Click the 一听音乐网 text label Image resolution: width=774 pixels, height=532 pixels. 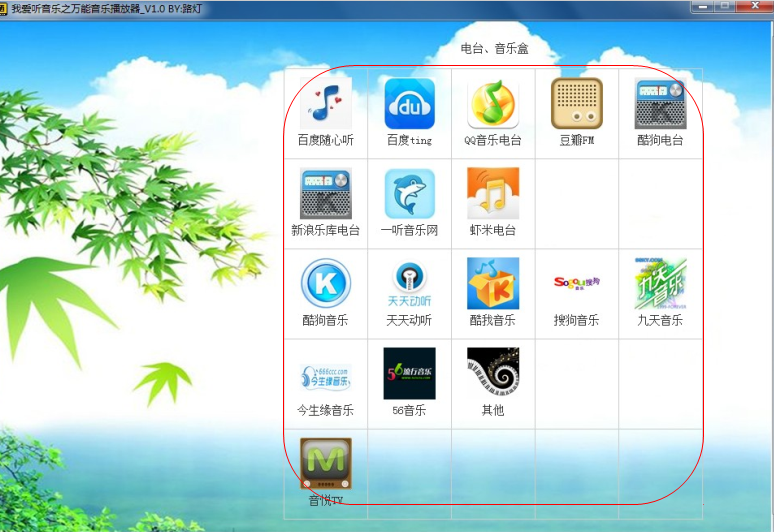(409, 230)
